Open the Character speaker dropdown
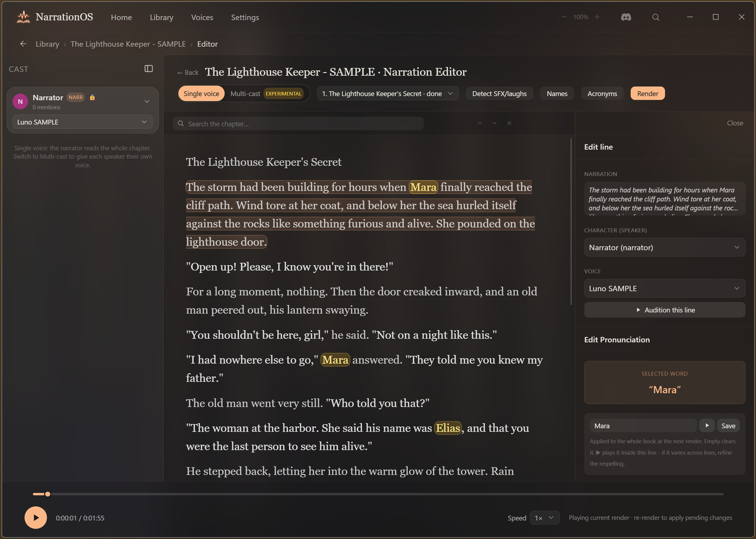This screenshot has height=539, width=756. (665, 248)
